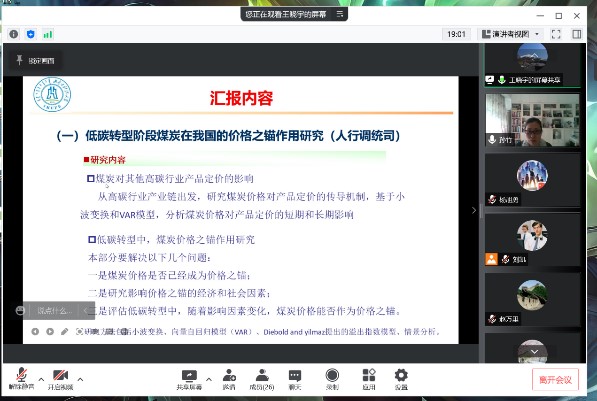
Task: Click the red Leave Meeting button
Action: click(x=555, y=380)
